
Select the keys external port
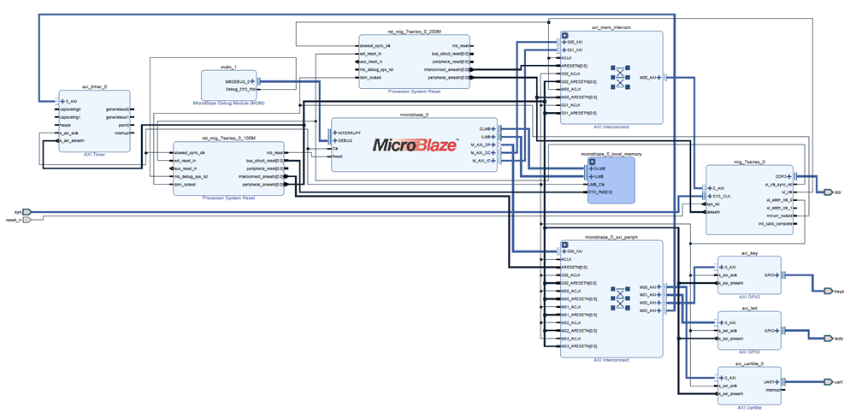tap(829, 291)
